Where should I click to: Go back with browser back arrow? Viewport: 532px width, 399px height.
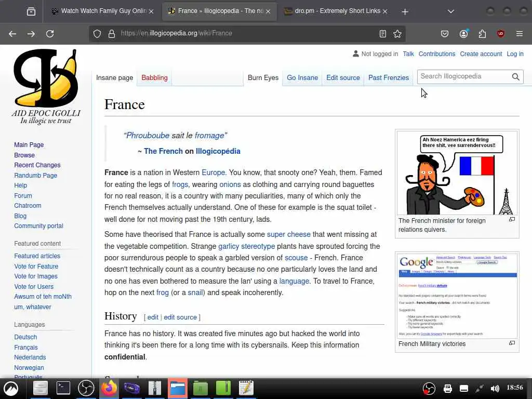coord(12,34)
